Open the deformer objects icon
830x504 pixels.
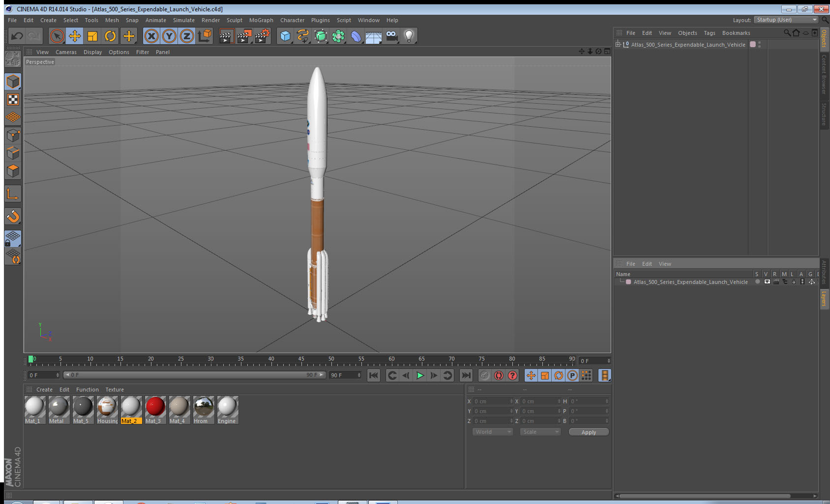356,36
